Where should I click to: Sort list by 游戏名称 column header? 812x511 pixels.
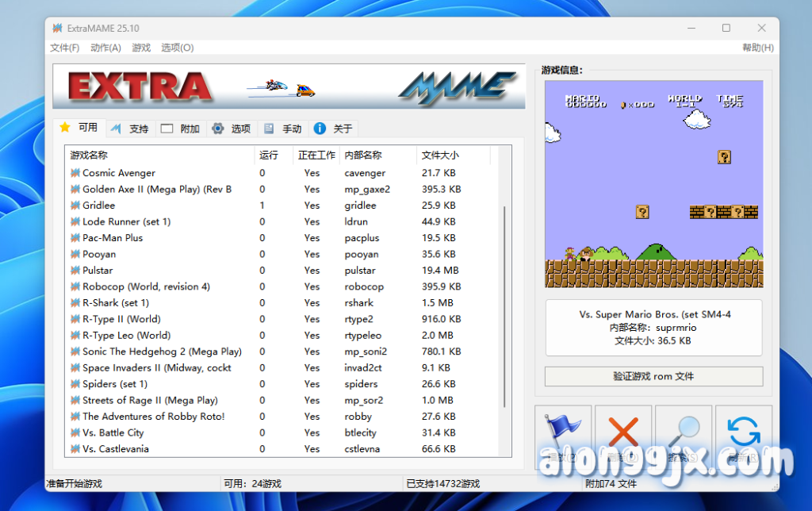[89, 156]
